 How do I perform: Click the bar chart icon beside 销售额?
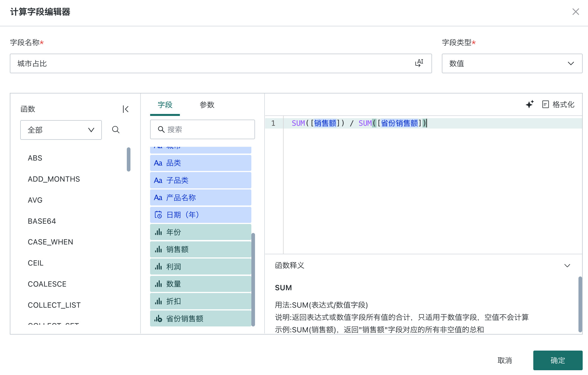pyautogui.click(x=158, y=249)
